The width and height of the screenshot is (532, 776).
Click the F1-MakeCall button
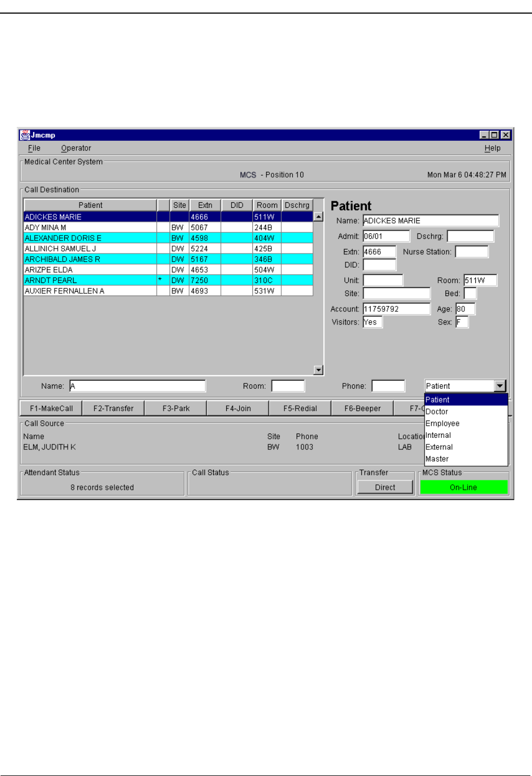click(x=51, y=408)
